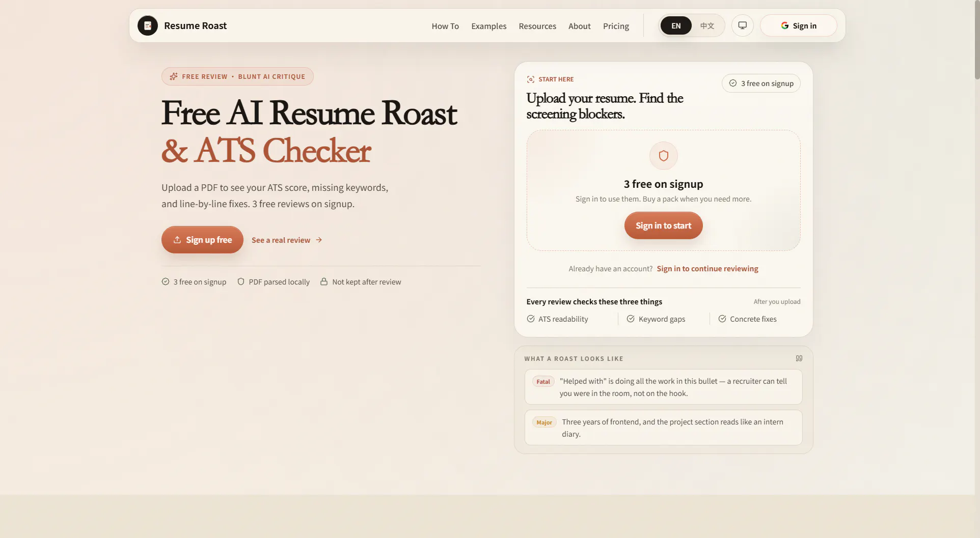Click the Resume Roast logo icon
This screenshot has height=538, width=980.
point(148,25)
